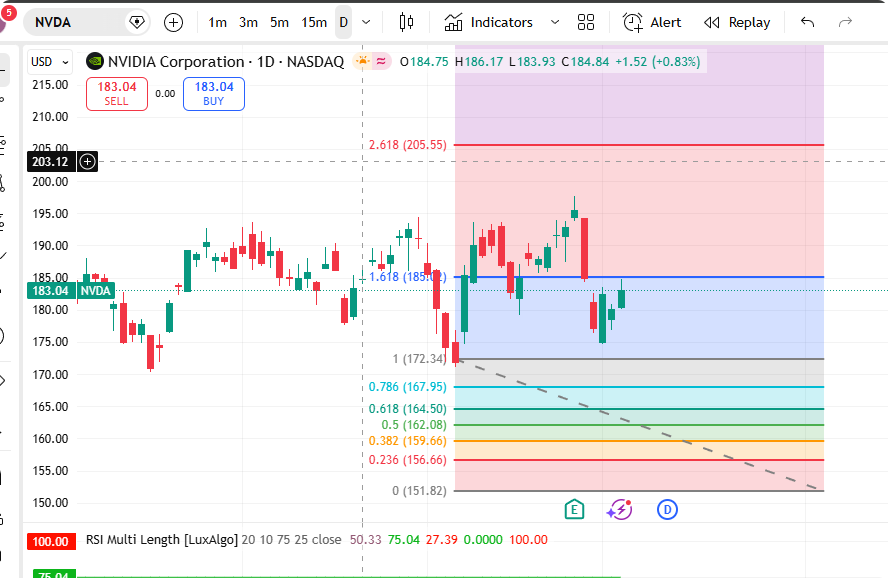This screenshot has width=888, height=578.
Task: Select the 0.786 (167.95) Fibonacci level label
Action: (408, 387)
